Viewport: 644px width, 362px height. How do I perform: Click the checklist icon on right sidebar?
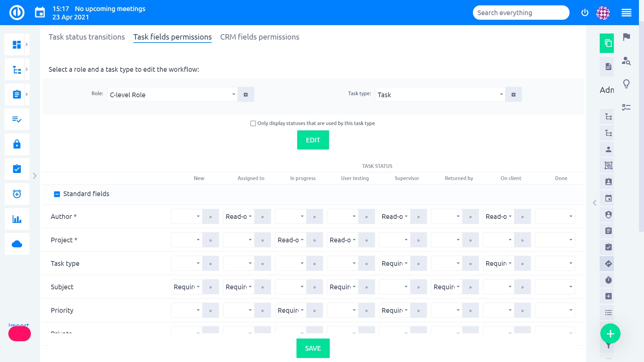pos(608,247)
